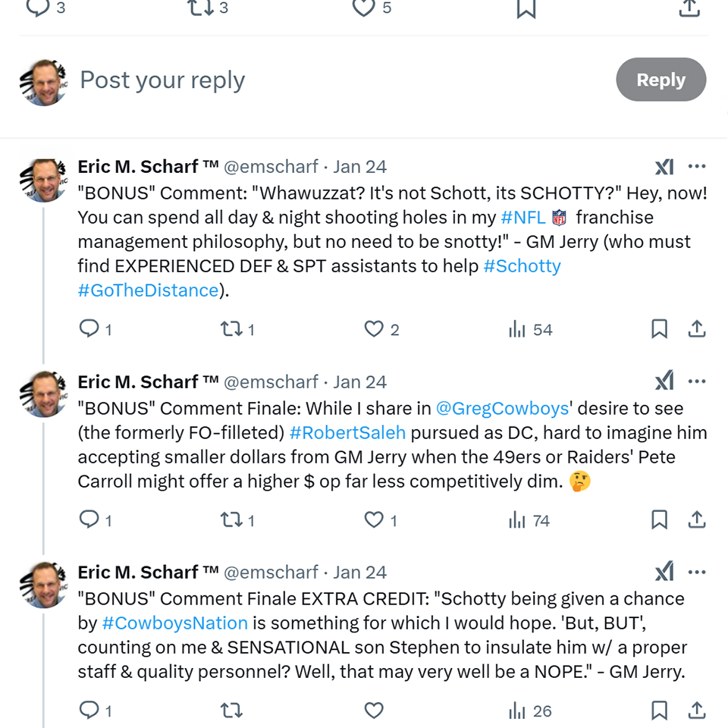The width and height of the screenshot is (728, 728).
Task: Expand the more menu on the Whawuzzat tweet
Action: pos(697,166)
